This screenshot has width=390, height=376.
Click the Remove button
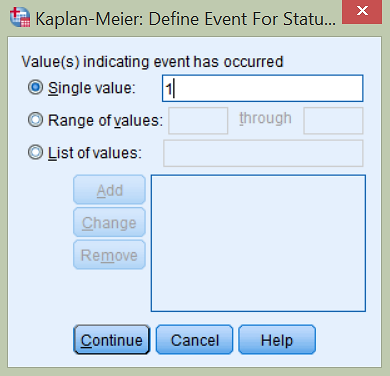pos(110,255)
